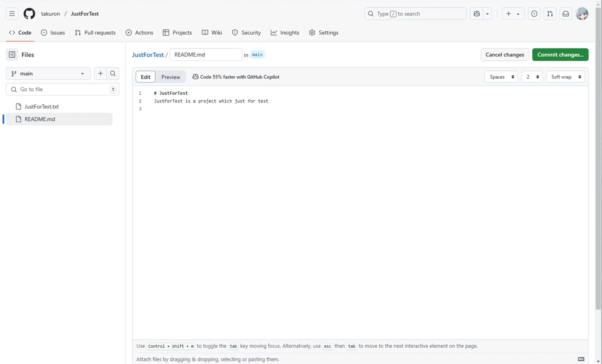Collapse the Files side panel icon
The width and height of the screenshot is (602, 364).
pyautogui.click(x=12, y=55)
